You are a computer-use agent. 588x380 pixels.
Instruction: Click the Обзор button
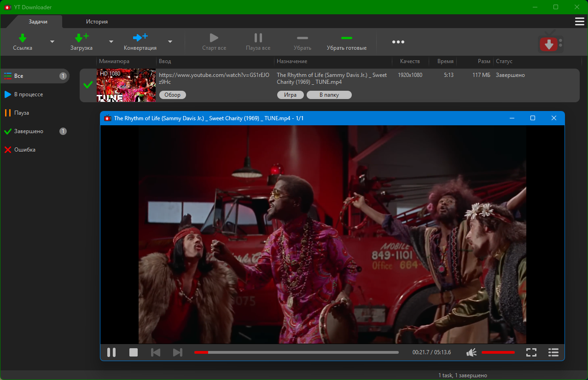[173, 95]
